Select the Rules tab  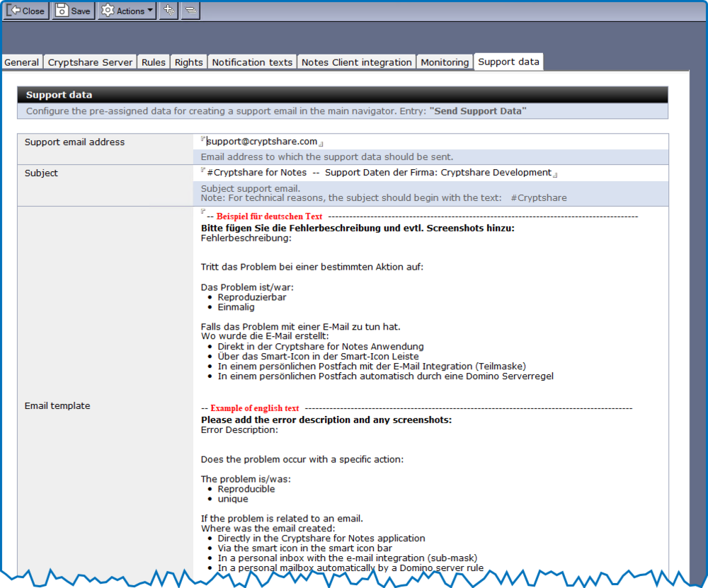(x=153, y=62)
